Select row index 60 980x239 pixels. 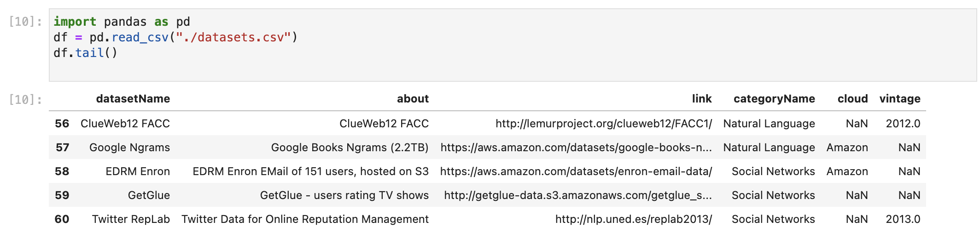pyautogui.click(x=62, y=219)
